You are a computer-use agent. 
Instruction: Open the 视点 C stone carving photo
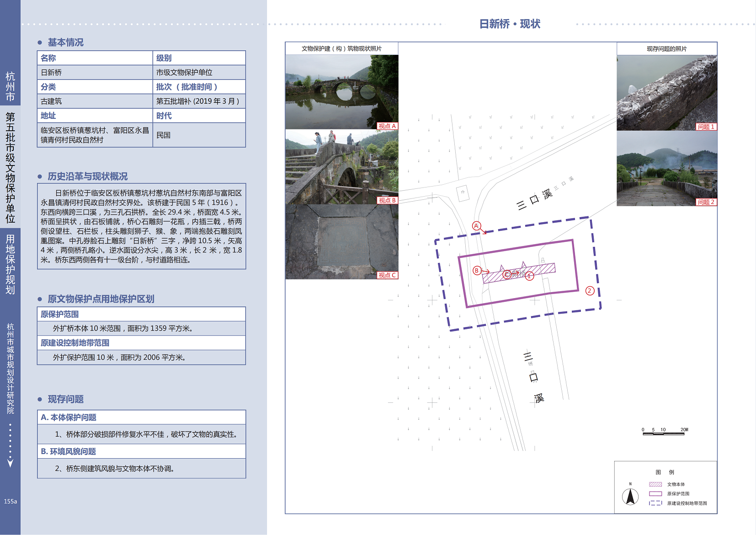tap(341, 241)
